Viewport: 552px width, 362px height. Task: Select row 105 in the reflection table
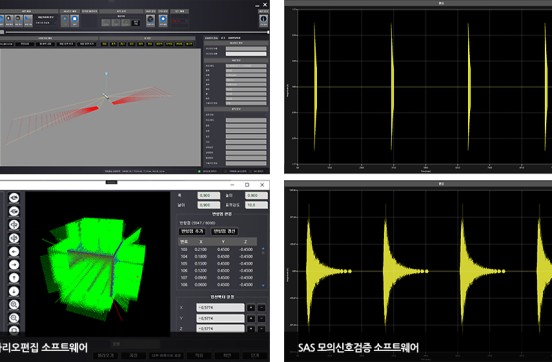point(218,263)
